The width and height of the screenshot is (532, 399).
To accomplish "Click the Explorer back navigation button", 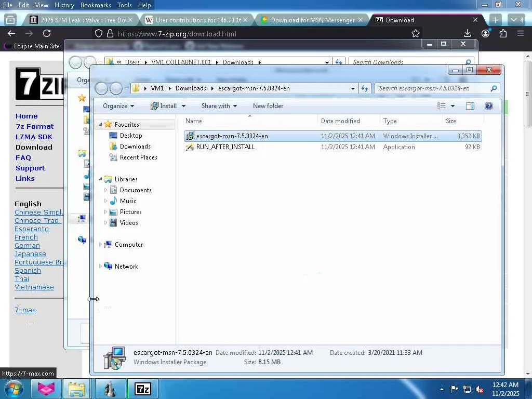I will (x=102, y=88).
